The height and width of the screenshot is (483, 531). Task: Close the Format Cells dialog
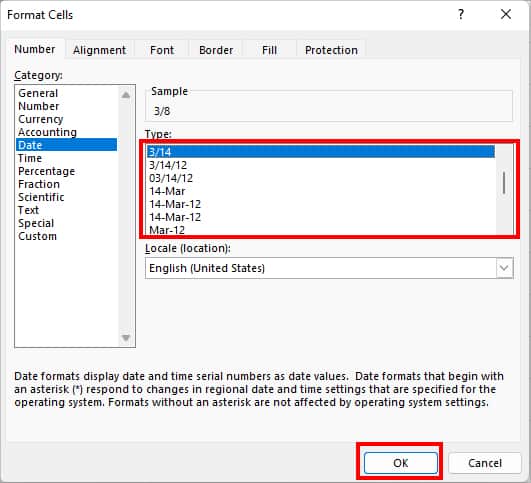point(506,14)
